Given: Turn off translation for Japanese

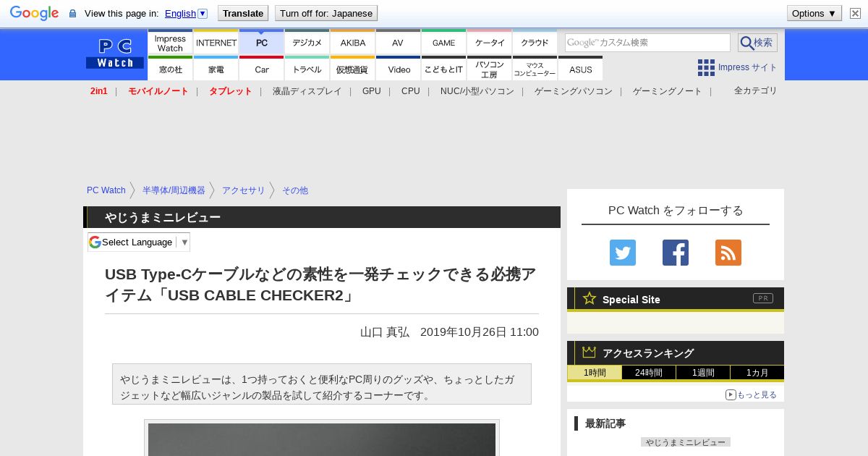Looking at the screenshot, I should pyautogui.click(x=326, y=13).
